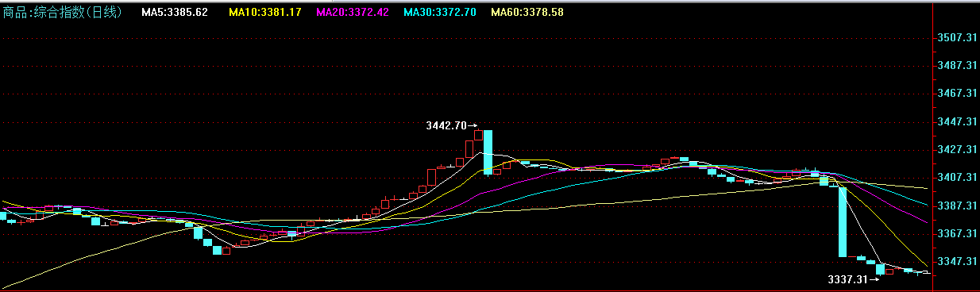Click the 3387.31 price axis label

point(957,206)
